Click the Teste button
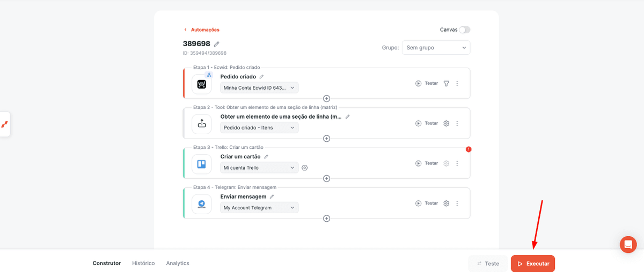The height and width of the screenshot is (276, 644). [488, 264]
